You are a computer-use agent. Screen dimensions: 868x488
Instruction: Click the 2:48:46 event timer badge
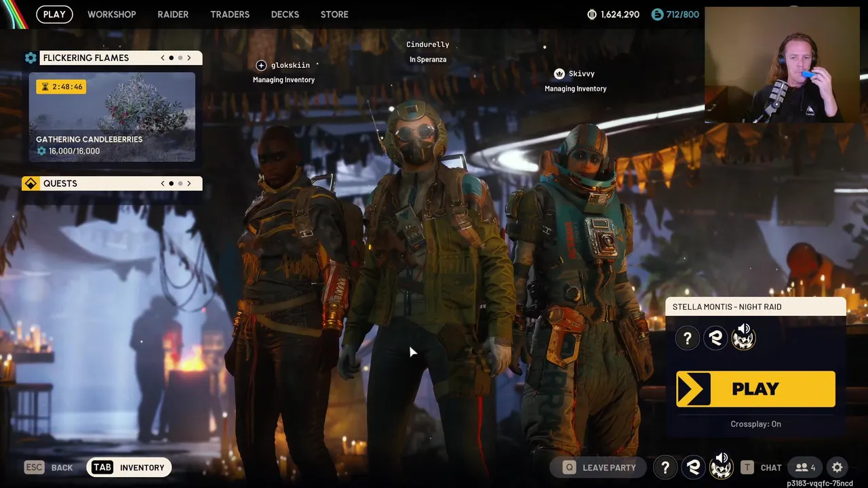pos(61,87)
